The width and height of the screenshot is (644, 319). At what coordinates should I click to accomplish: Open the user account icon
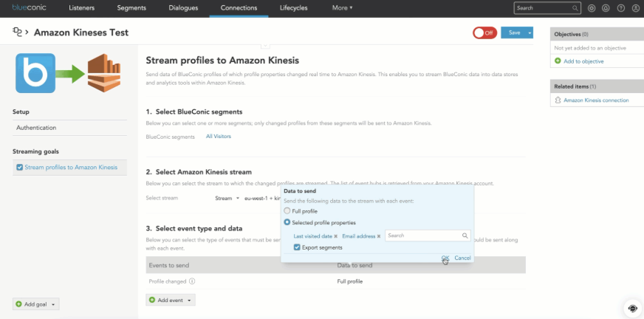[636, 8]
